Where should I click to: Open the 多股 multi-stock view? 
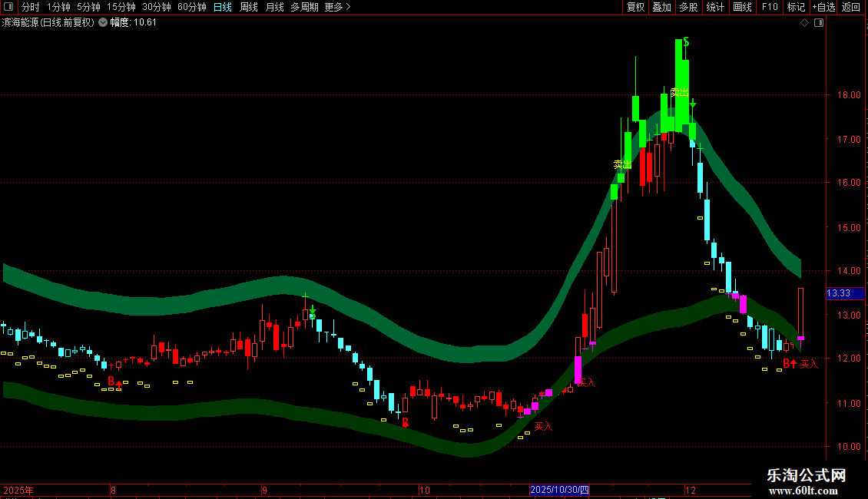point(689,7)
